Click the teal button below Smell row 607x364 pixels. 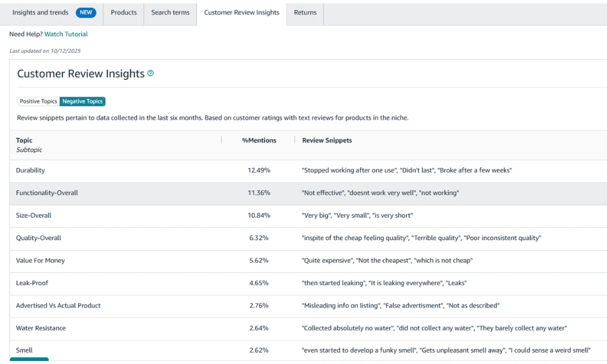tap(29, 360)
